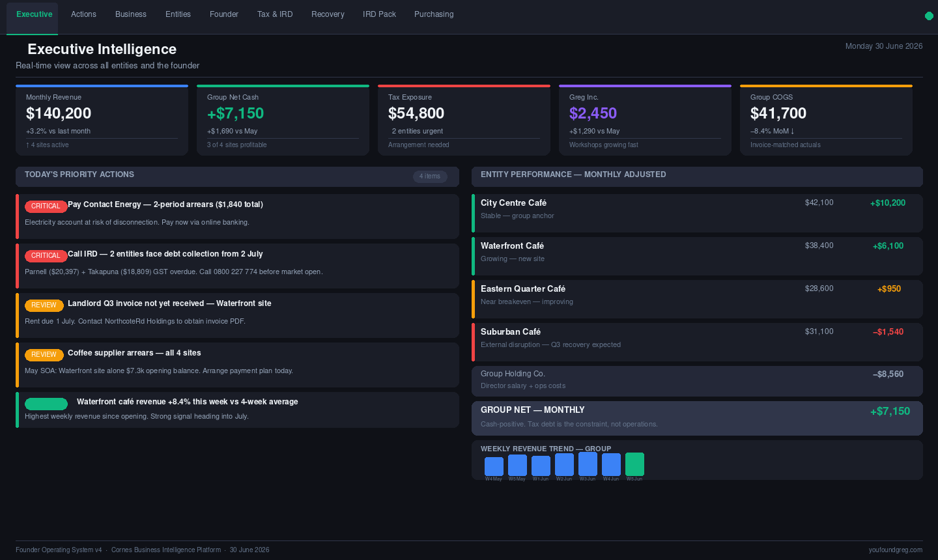Open the City Centre Café entity row
Viewport: 938px width, 560px height.
point(697,213)
